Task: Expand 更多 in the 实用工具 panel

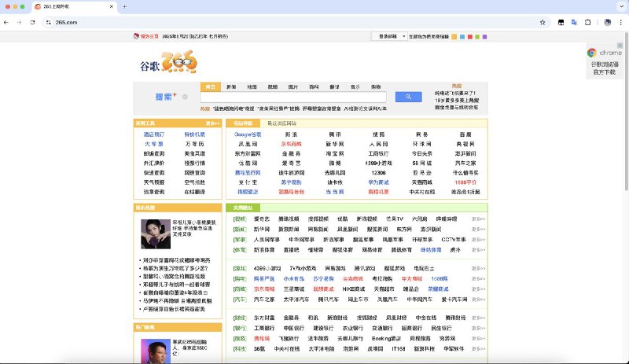Action: 212,123
